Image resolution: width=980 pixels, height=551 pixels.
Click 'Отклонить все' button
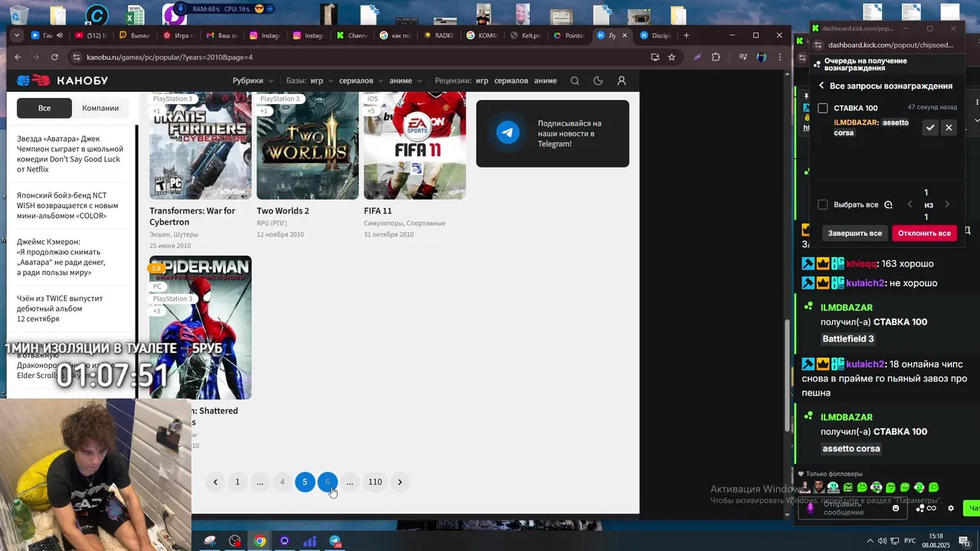924,233
